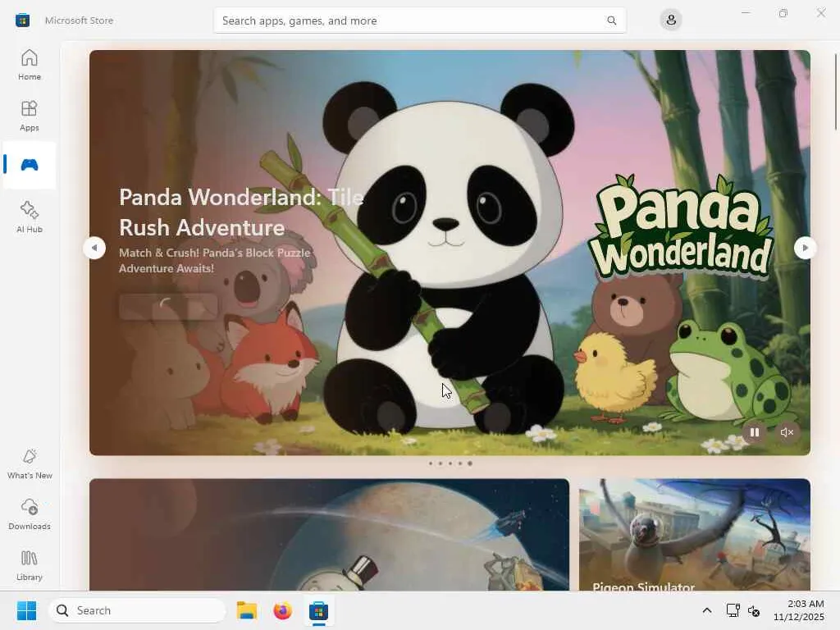Click the Match & Crush banner subtitle text

click(x=214, y=260)
